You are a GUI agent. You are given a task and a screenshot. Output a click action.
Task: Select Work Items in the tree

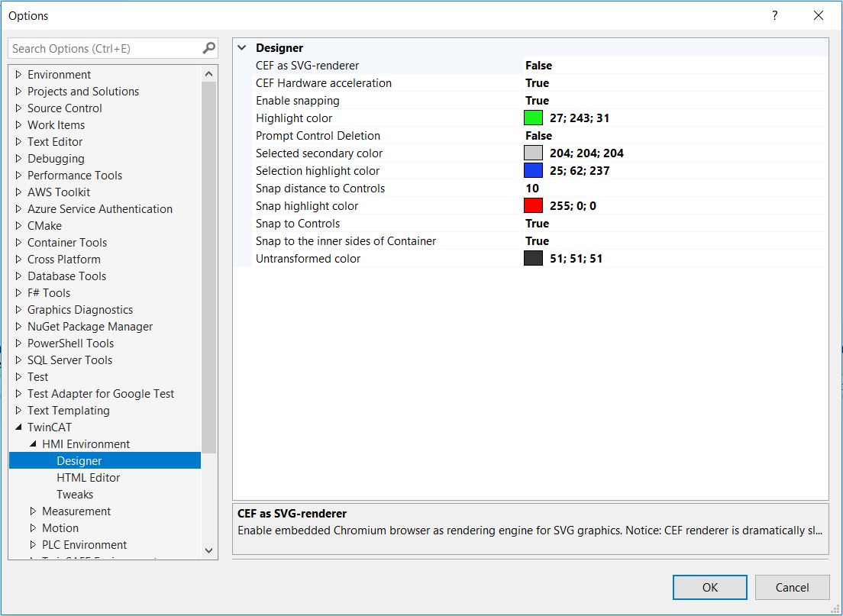click(56, 124)
